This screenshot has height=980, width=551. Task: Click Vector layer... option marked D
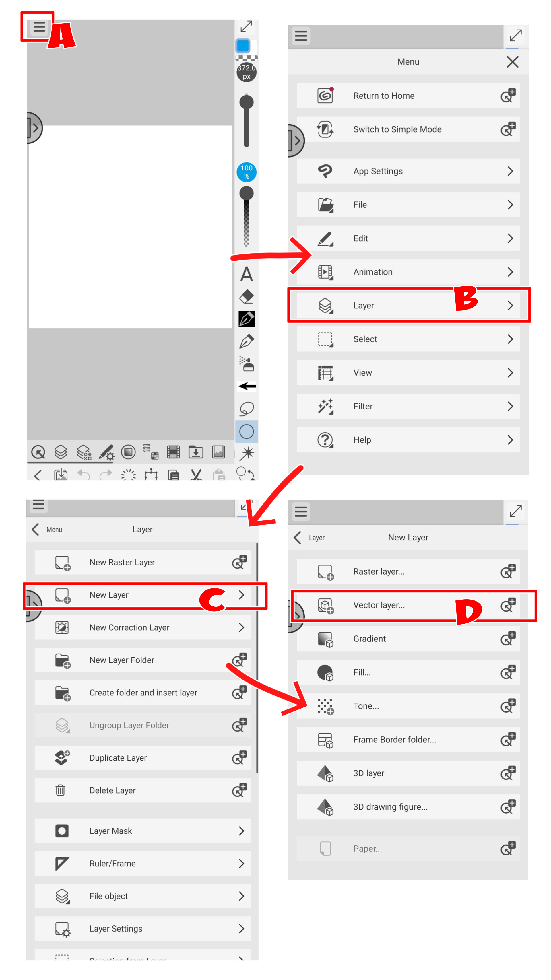click(379, 605)
